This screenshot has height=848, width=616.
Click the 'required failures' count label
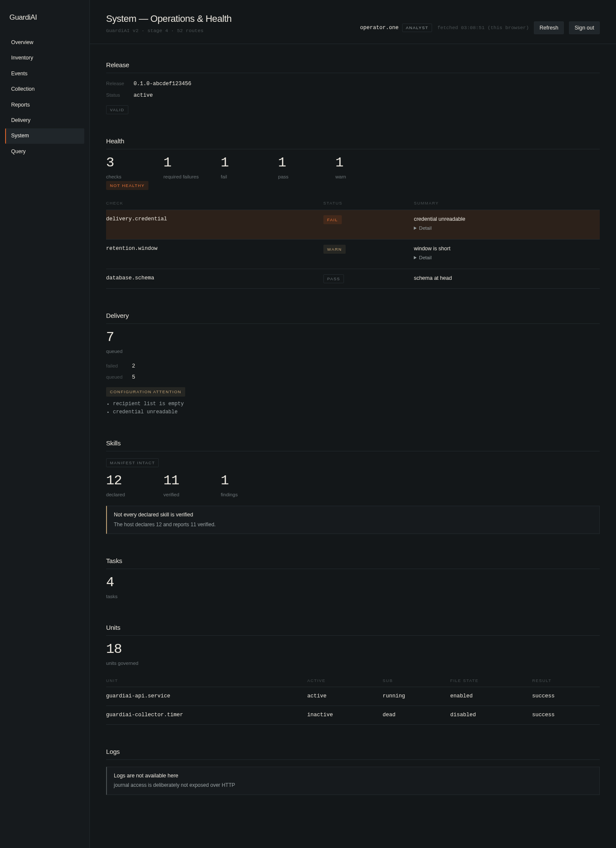(x=181, y=177)
